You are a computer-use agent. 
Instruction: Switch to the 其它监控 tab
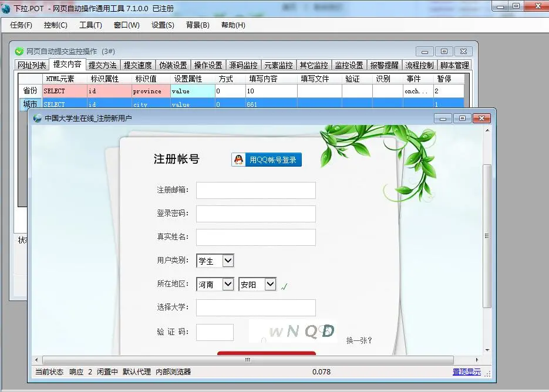pos(314,65)
